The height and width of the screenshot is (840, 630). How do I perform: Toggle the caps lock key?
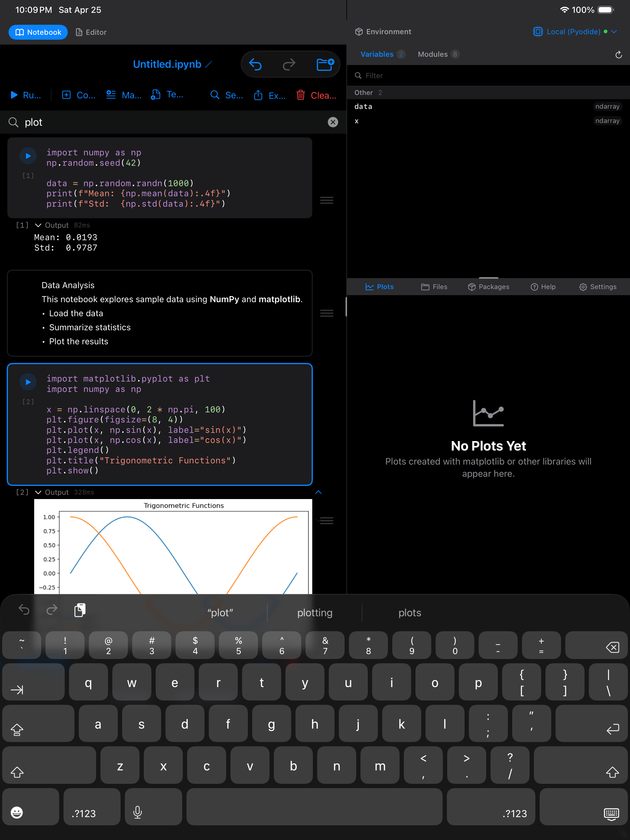[38, 723]
